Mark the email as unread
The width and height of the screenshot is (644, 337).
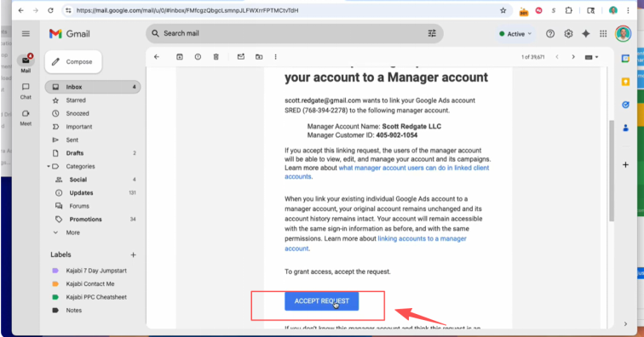[241, 57]
